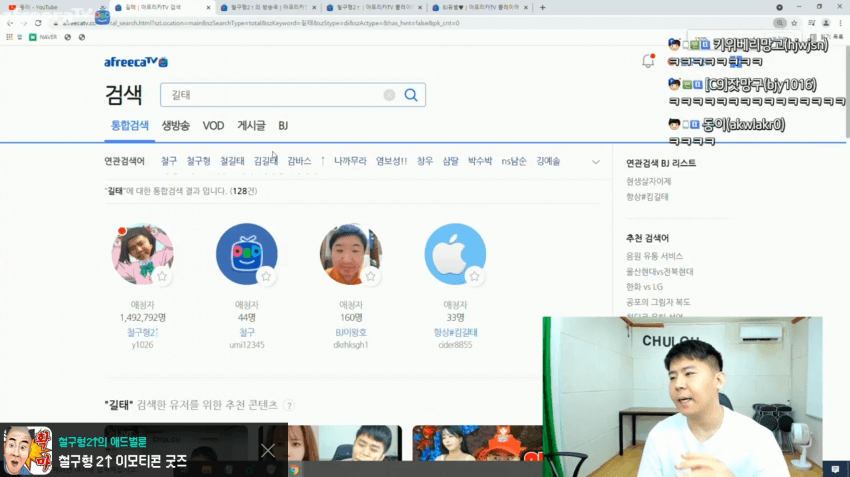The width and height of the screenshot is (850, 477).
Task: Open 철구 umi12345 profile picture
Action: (x=247, y=254)
